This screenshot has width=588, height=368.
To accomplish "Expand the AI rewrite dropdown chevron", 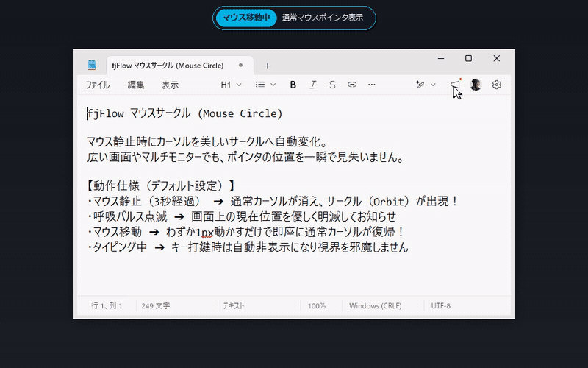I will [433, 85].
